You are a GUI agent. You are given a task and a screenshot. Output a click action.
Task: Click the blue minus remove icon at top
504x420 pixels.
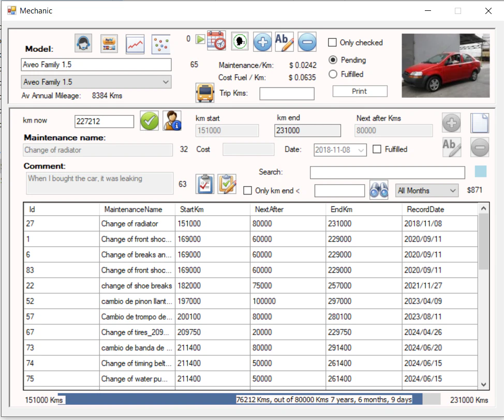(307, 42)
